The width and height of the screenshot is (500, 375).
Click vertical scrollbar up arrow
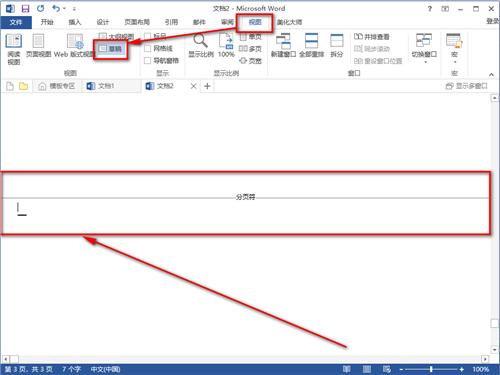click(x=494, y=98)
